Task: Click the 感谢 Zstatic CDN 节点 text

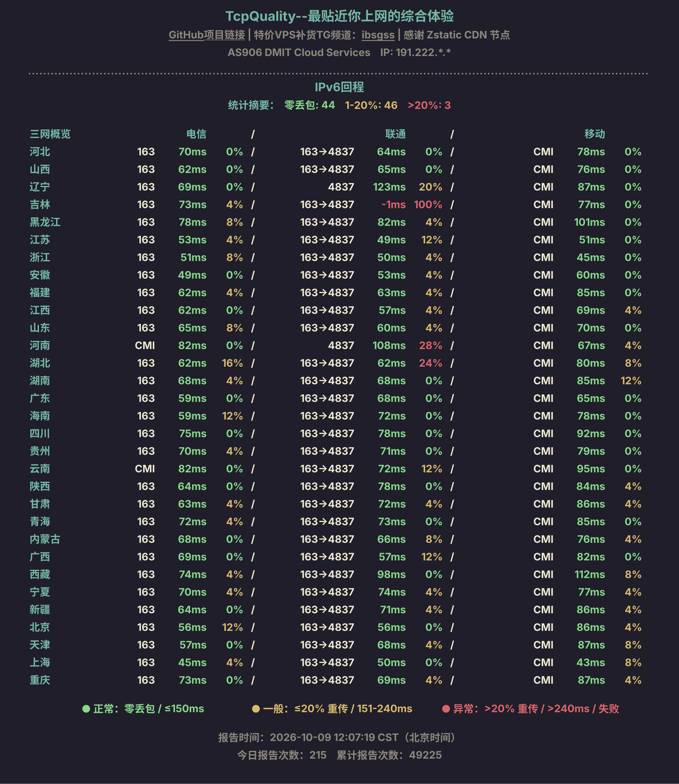Action: point(456,35)
